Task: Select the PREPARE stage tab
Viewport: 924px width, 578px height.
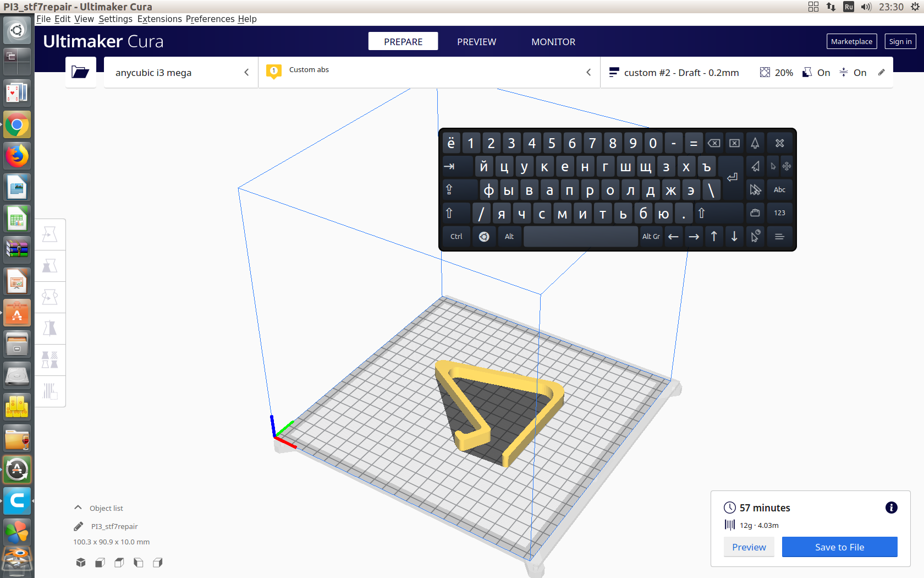Action: pos(403,41)
